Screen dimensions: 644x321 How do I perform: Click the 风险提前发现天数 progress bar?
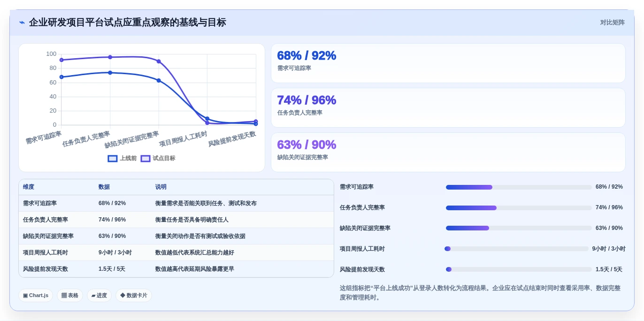click(x=519, y=269)
